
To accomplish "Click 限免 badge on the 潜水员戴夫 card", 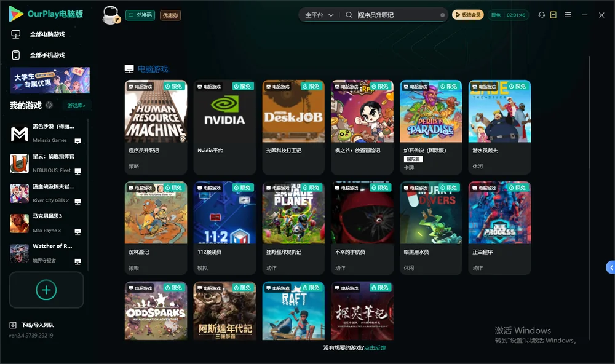I will click(x=518, y=86).
